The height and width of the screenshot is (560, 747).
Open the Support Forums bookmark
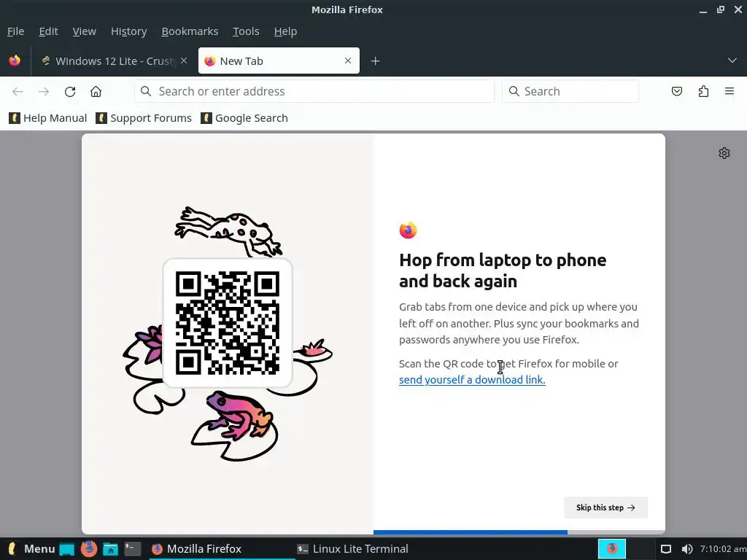click(144, 118)
